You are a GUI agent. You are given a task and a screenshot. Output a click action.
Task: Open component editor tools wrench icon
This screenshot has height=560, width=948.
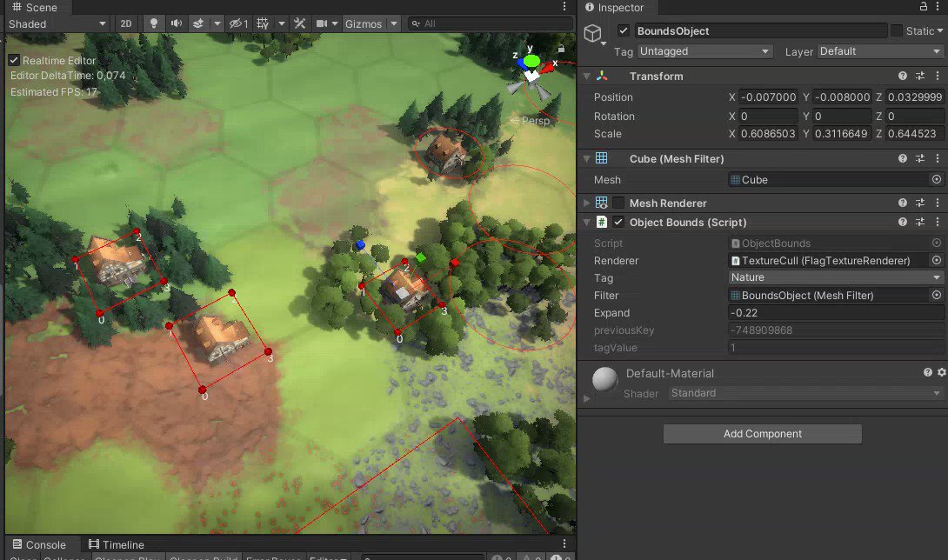(299, 23)
